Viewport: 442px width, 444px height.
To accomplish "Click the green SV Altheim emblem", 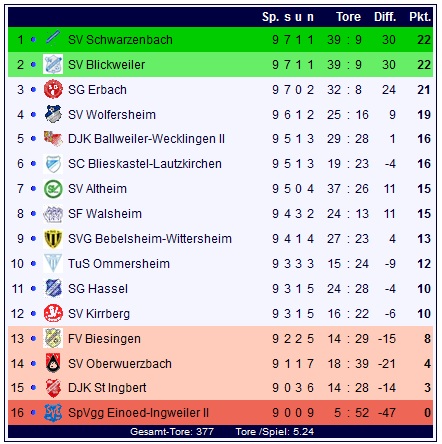I will tap(53, 189).
